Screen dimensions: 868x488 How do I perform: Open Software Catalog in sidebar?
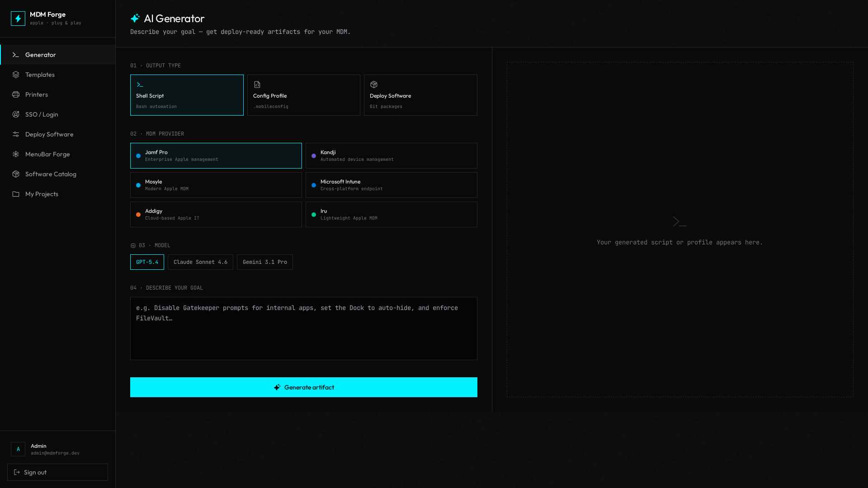pos(57,174)
